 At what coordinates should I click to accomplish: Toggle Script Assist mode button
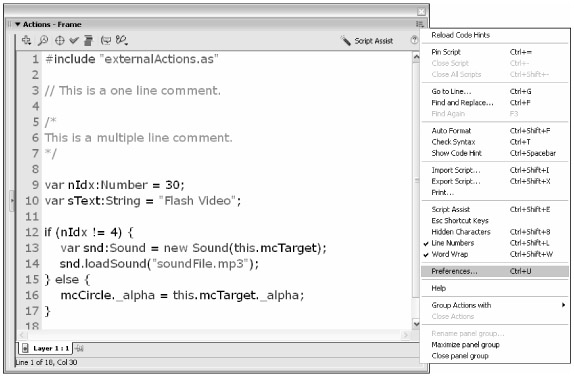tap(367, 41)
